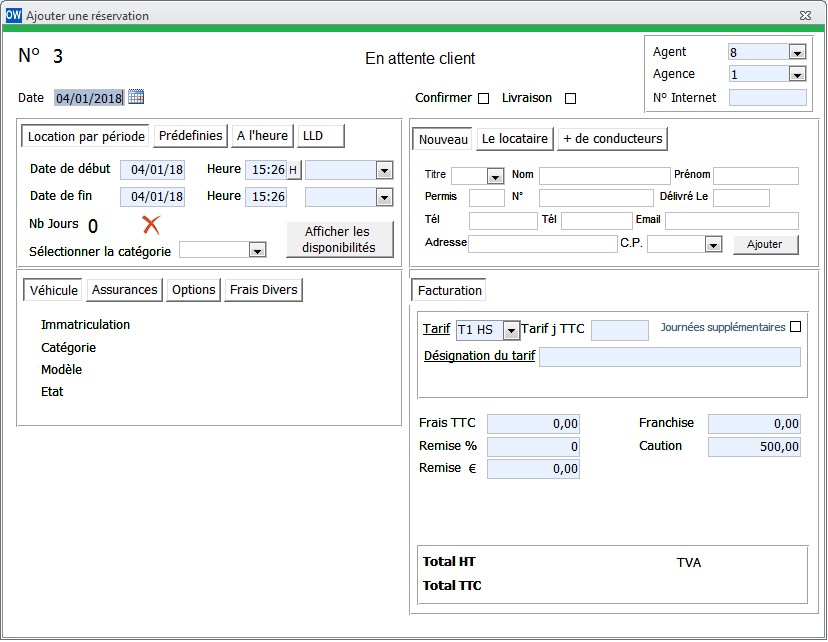Screen dimensions: 828x642
Task: Click the 'En attente client' status text
Action: pos(420,58)
